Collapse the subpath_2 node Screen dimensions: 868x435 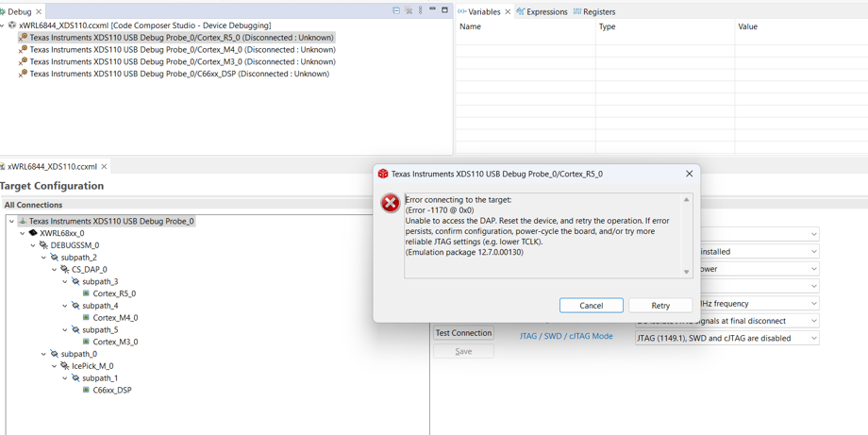coord(43,258)
